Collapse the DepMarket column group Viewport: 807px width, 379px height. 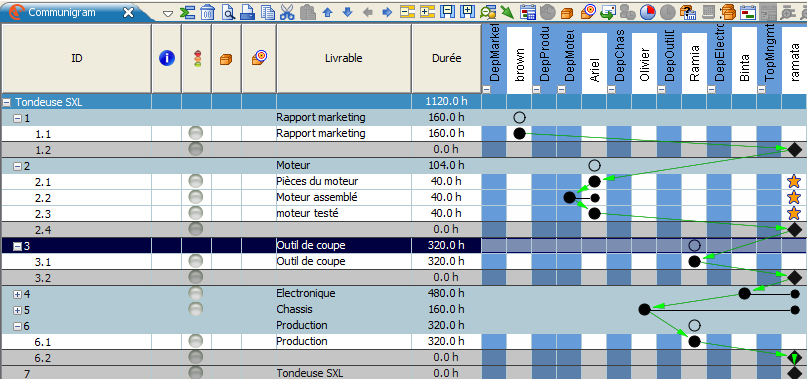point(486,90)
